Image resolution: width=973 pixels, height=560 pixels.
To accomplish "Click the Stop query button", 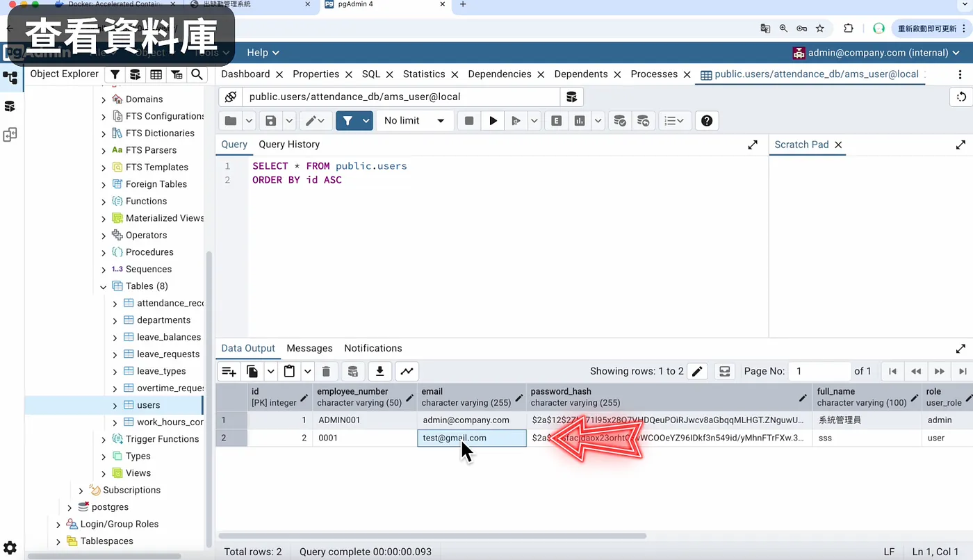I will pyautogui.click(x=469, y=121).
